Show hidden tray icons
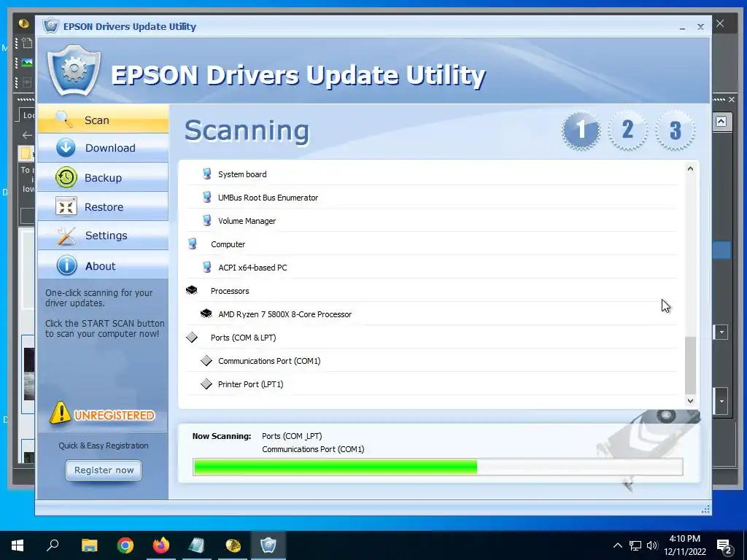The image size is (747, 560). click(x=617, y=545)
